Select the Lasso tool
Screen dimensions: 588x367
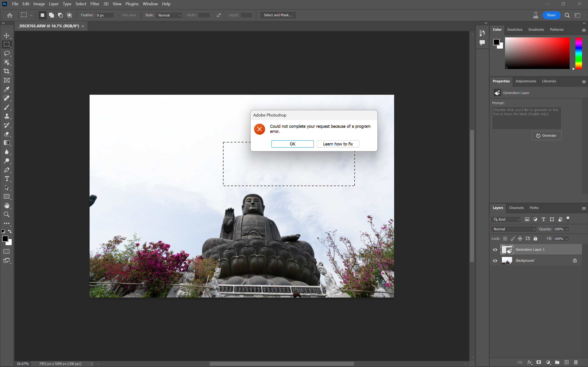(7, 53)
